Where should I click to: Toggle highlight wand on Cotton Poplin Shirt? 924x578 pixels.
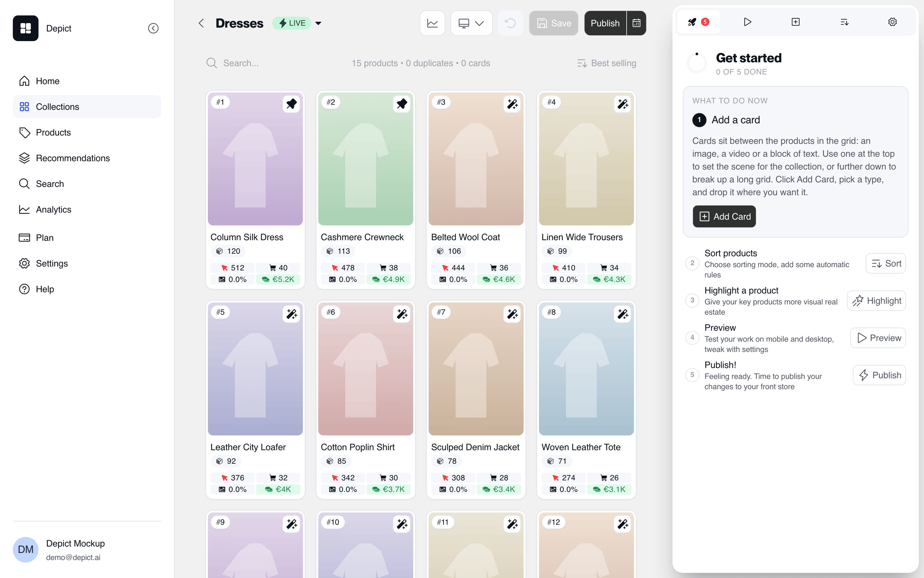(x=402, y=314)
